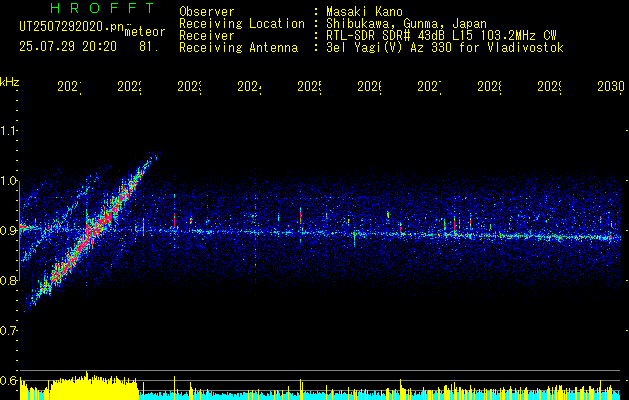Click the 2030 time axis label
The height and width of the screenshot is (400, 629).
tap(611, 86)
